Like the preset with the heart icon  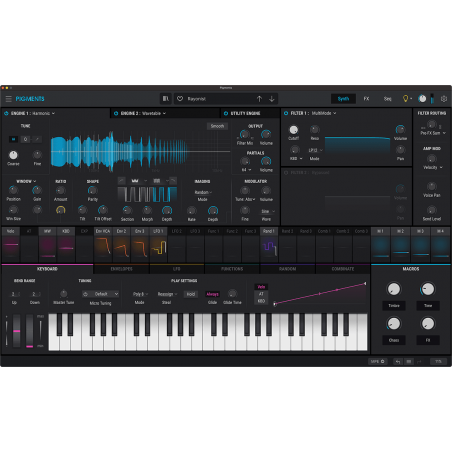tap(180, 99)
